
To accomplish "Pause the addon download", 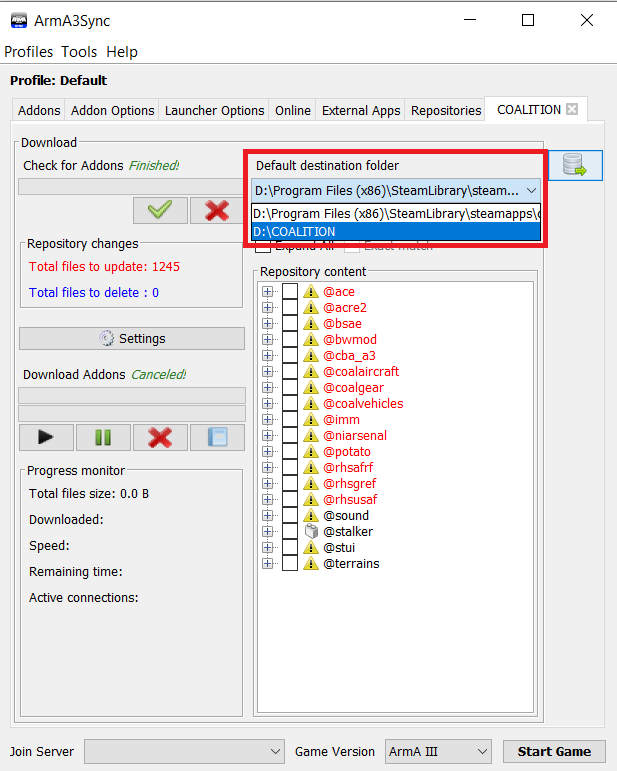I will (103, 437).
